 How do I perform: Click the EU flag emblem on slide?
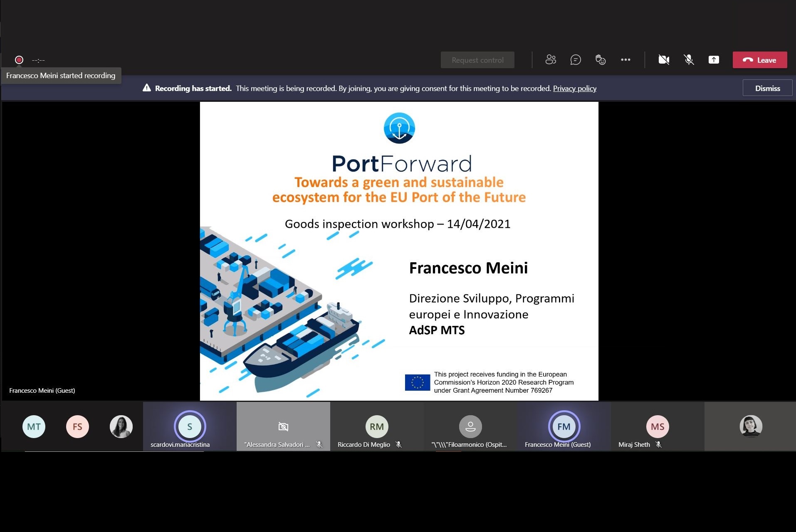[418, 382]
